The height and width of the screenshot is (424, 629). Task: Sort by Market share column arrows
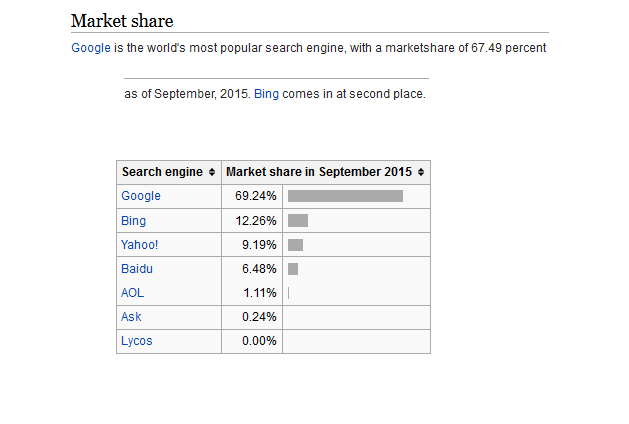click(421, 172)
